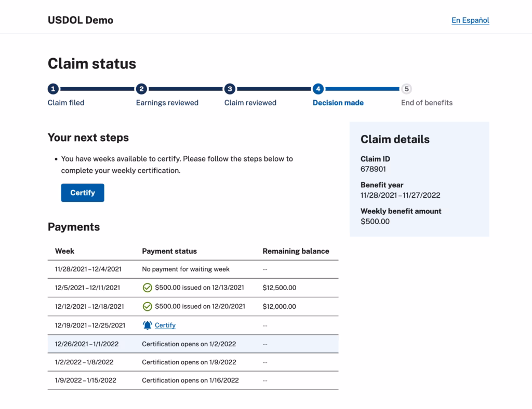532x409 pixels.
Task: Select step 2 circle for Earnings reviewed
Action: click(141, 89)
